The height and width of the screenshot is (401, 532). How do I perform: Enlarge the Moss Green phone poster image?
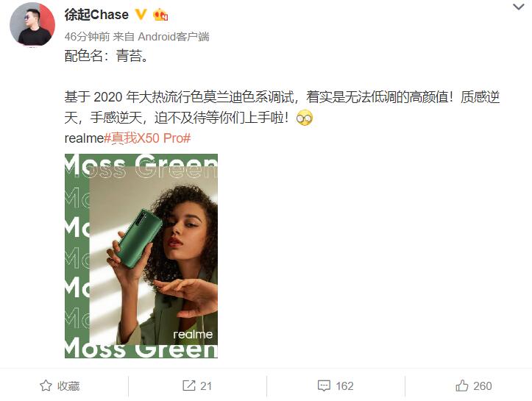(x=141, y=256)
